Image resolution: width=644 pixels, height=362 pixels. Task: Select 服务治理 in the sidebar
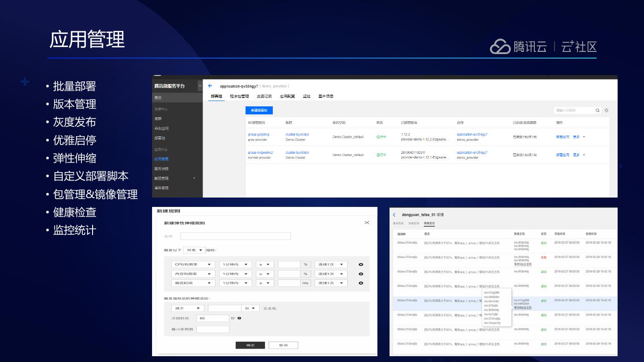pyautogui.click(x=161, y=168)
